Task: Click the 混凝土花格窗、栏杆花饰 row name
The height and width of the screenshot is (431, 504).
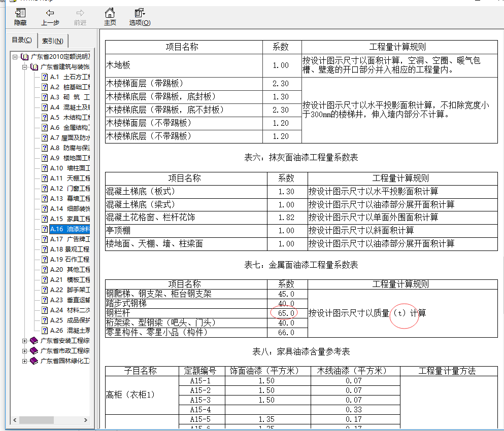Action: click(x=150, y=218)
